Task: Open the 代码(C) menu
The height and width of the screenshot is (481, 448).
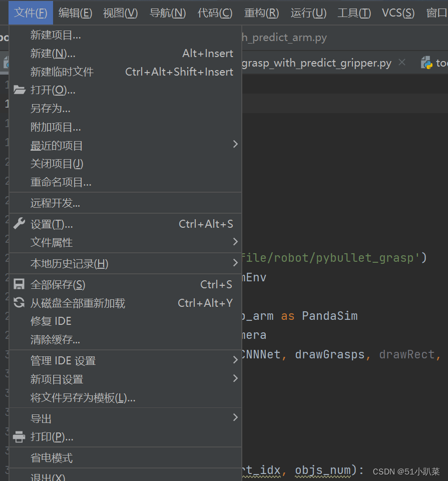Action: click(215, 13)
